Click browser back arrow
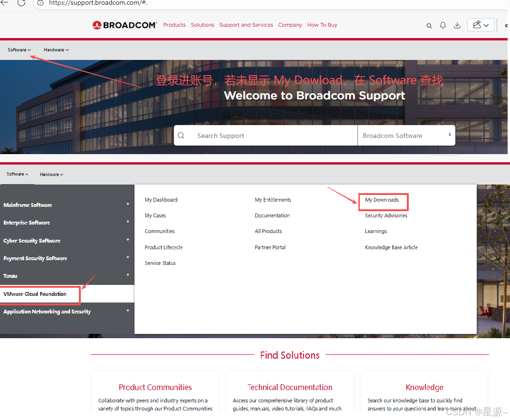Viewport: 510px width, 420px height. coord(5,3)
